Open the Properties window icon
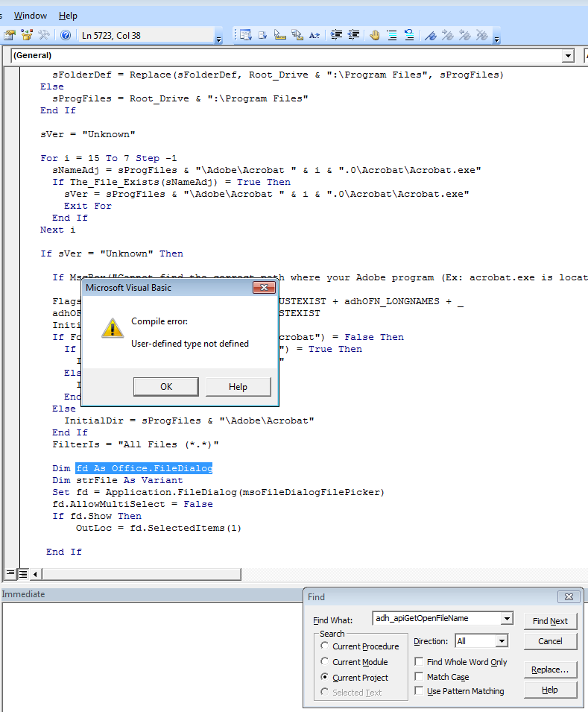The width and height of the screenshot is (588, 712). [10, 35]
